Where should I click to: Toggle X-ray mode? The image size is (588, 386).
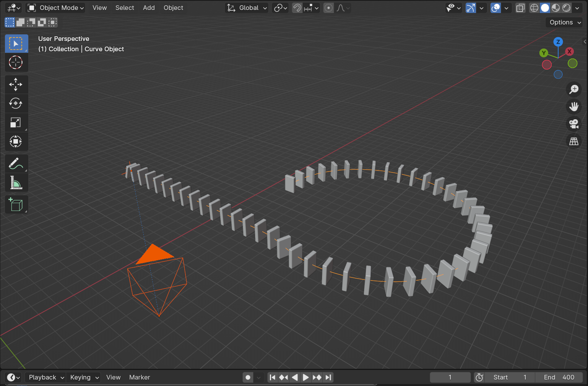[x=520, y=8]
